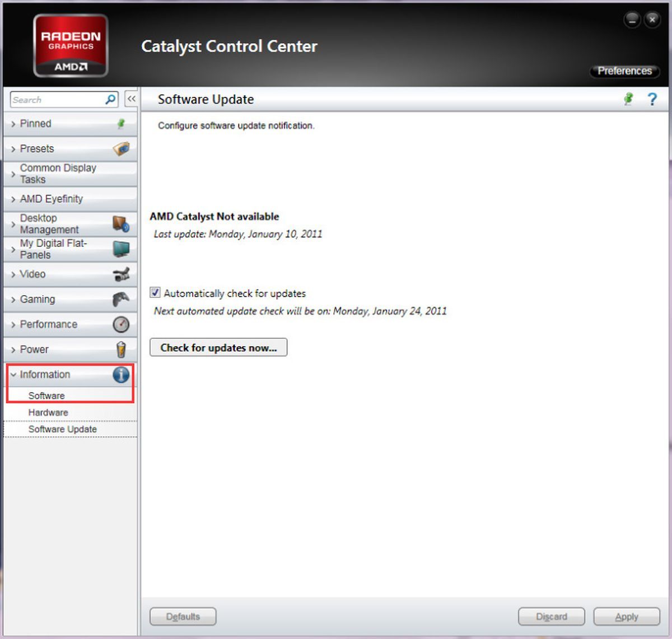Expand the AMD Eyefinity arrow

tap(13, 199)
